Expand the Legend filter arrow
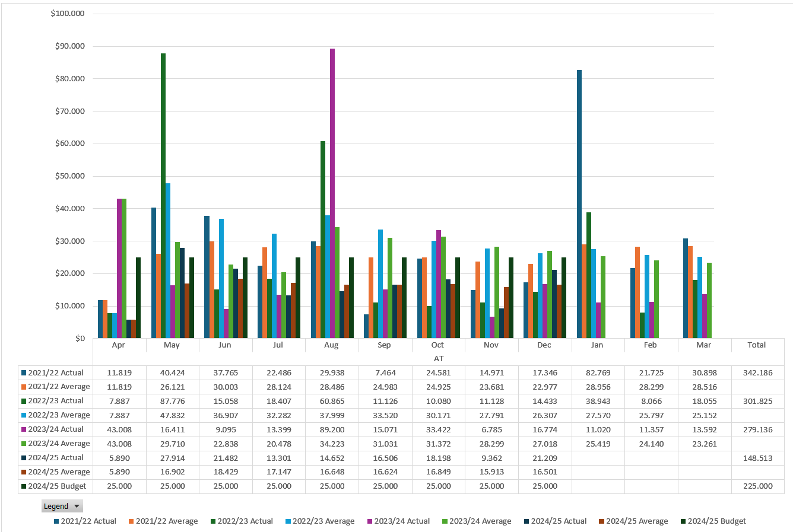793x532 pixels. [76, 506]
